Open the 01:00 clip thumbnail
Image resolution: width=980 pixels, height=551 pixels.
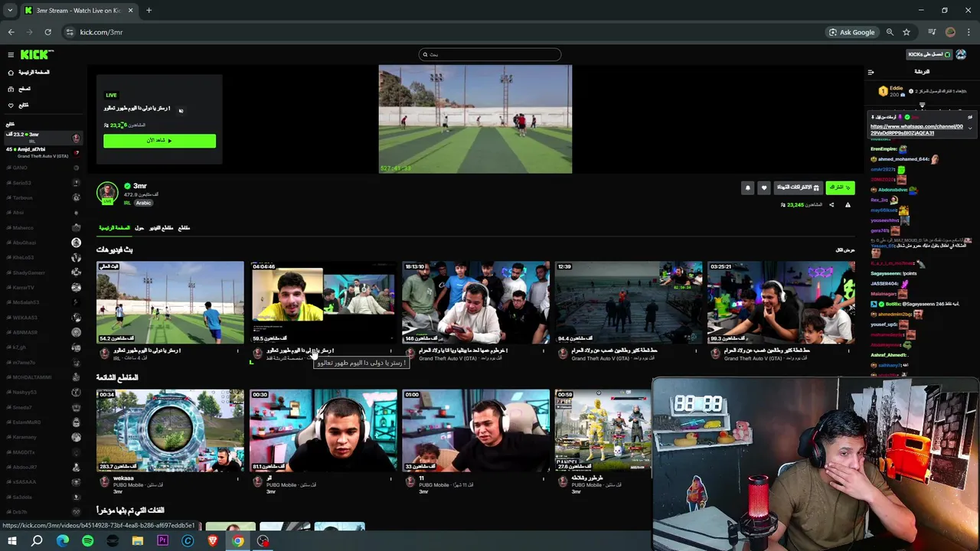tap(475, 431)
